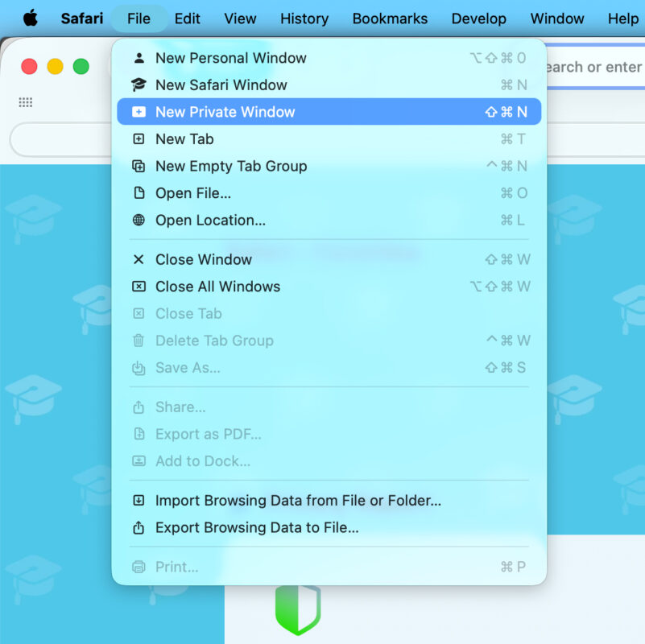Click the boxed X icon beside Close All Windows
The height and width of the screenshot is (644, 645).
click(x=139, y=287)
